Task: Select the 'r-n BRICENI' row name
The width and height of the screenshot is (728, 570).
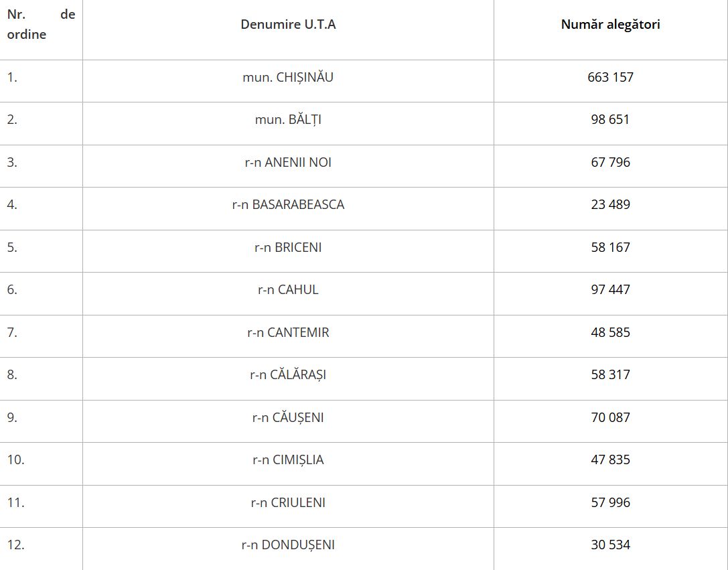Action: [x=288, y=247]
